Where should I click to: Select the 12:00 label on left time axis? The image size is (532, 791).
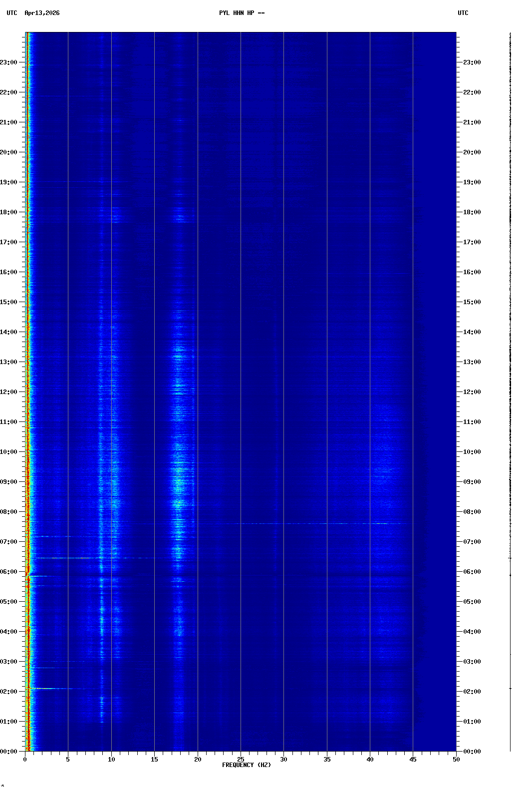pyautogui.click(x=9, y=392)
